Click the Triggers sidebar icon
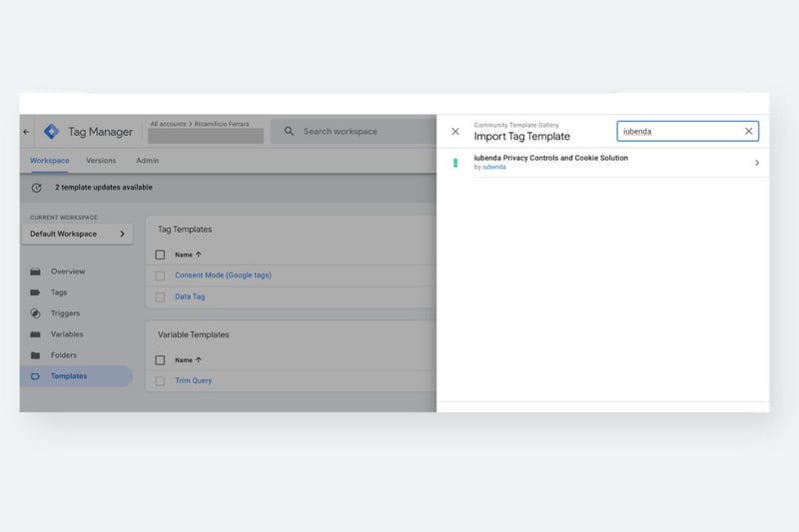Viewport: 799px width, 532px height. click(35, 313)
